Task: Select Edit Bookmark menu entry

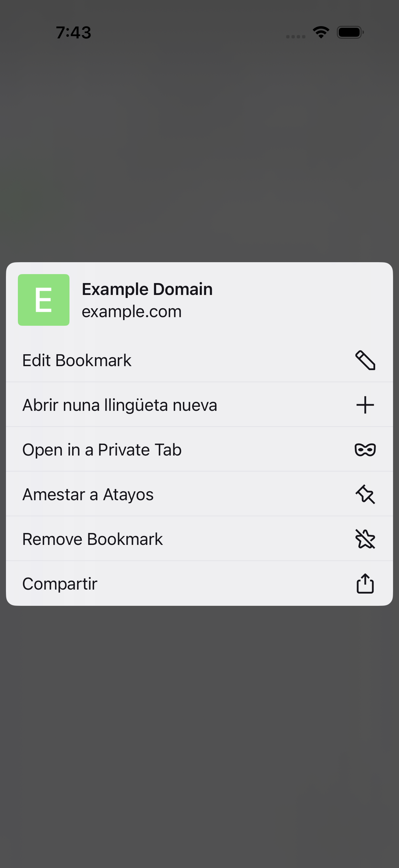Action: pyautogui.click(x=199, y=360)
